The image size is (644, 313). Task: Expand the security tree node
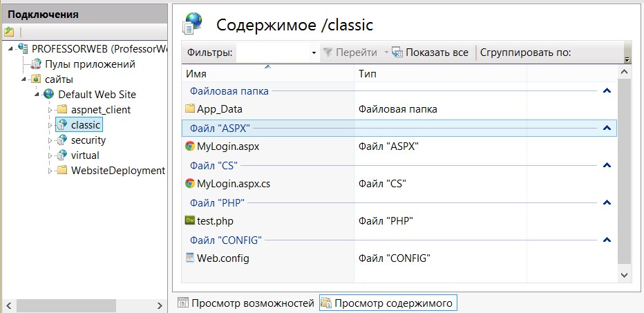[50, 140]
